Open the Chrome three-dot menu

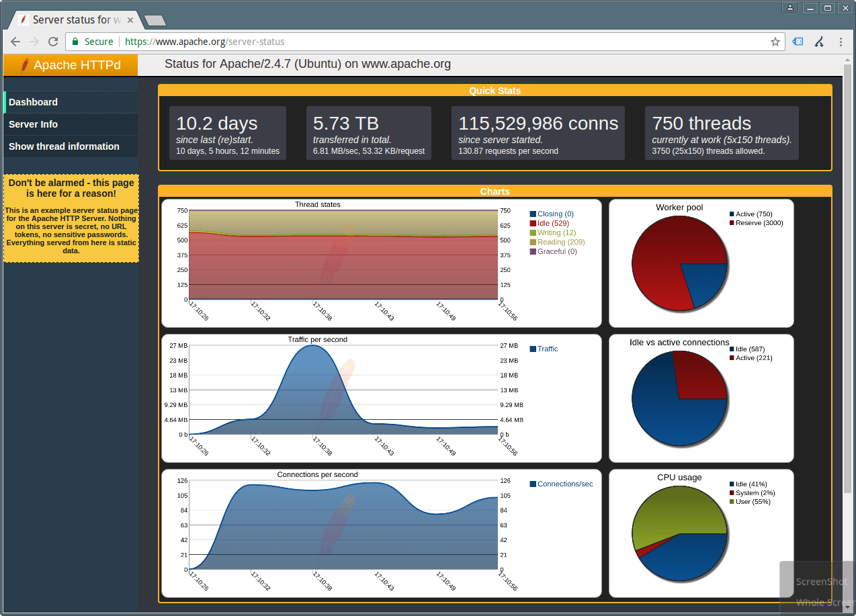point(841,42)
